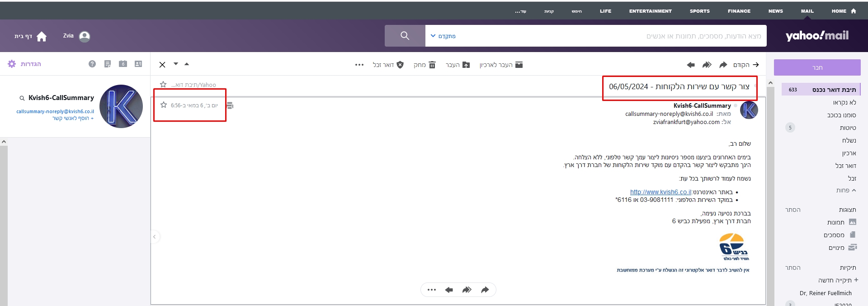868x306 pixels.
Task: Open the NEWS tab in top navigation
Action: (x=775, y=11)
